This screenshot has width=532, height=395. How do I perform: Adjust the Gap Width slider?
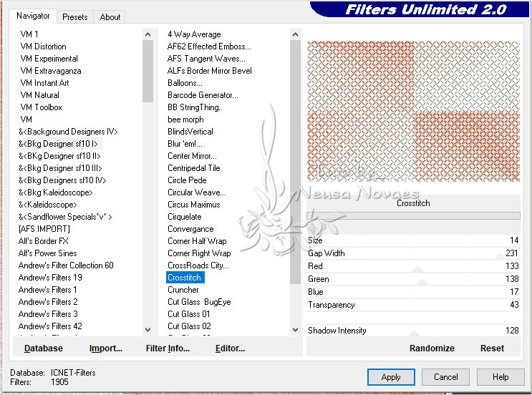(x=413, y=253)
